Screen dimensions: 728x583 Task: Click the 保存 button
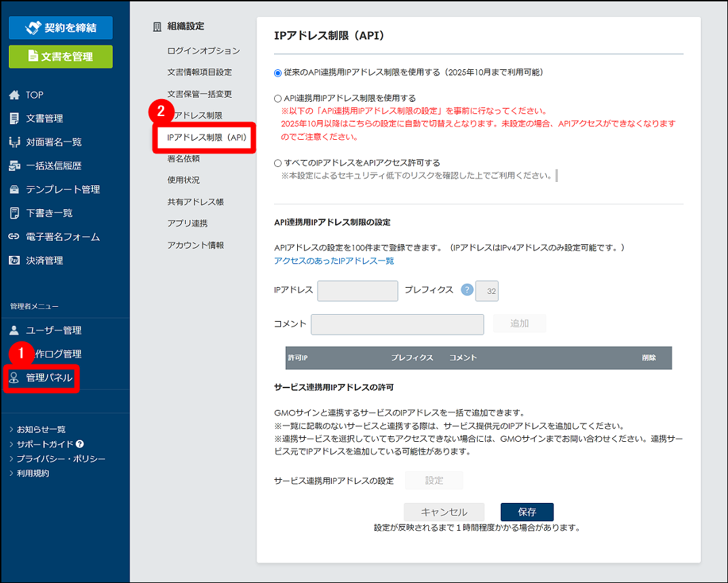527,512
